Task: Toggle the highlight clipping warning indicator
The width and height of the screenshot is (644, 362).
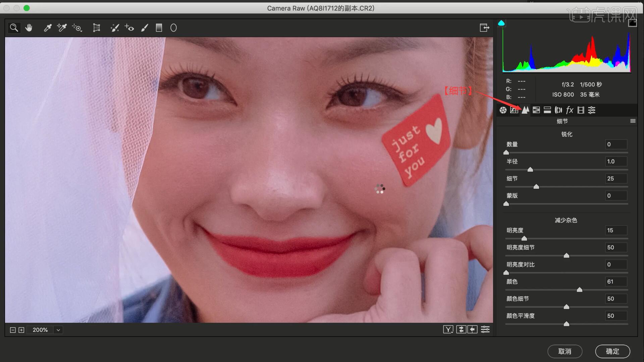Action: point(632,23)
